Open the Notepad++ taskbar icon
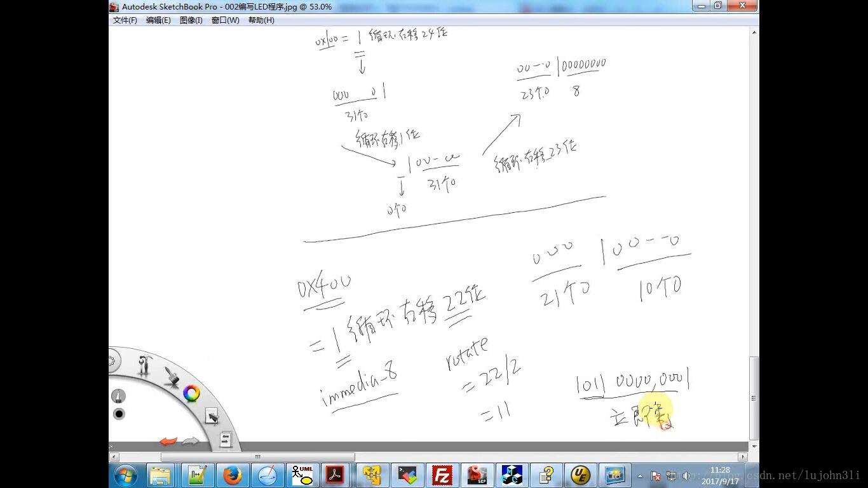 [196, 475]
